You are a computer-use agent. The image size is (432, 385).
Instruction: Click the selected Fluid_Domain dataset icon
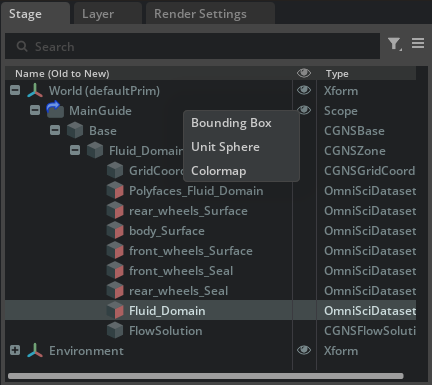point(115,310)
